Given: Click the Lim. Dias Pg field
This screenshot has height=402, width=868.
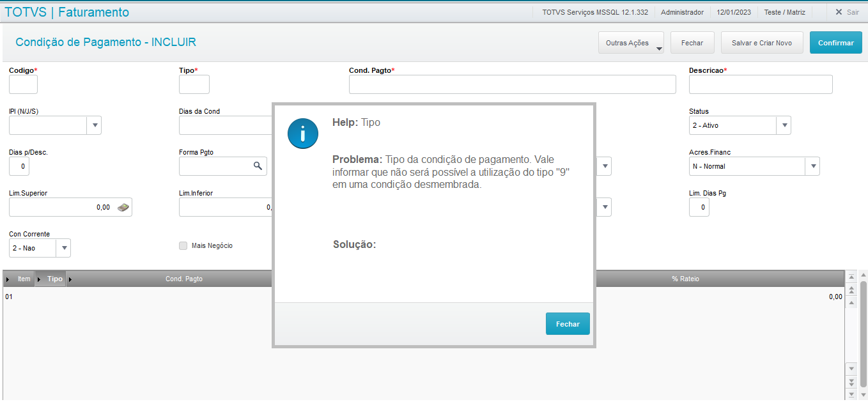Looking at the screenshot, I should [699, 207].
